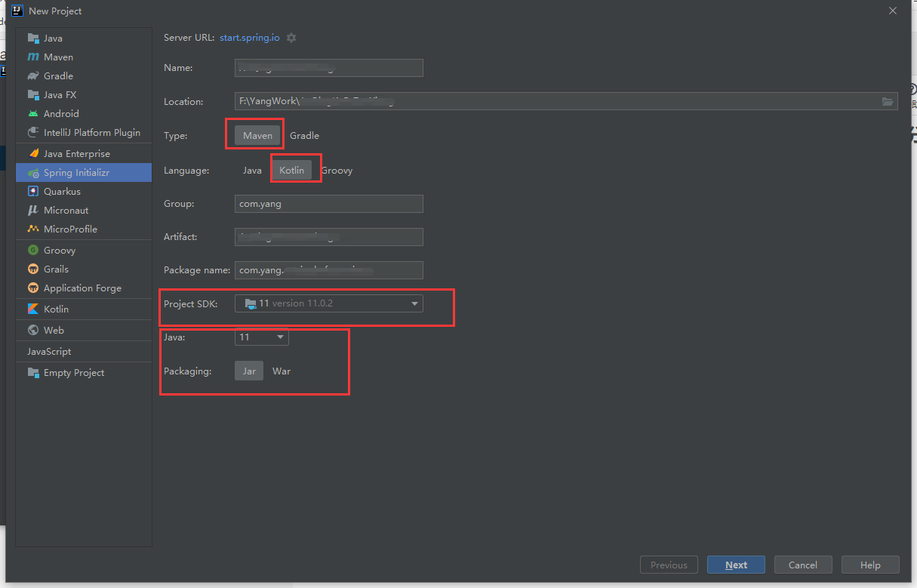The width and height of the screenshot is (917, 588).
Task: Select the Maven icon in sidebar
Action: coord(33,57)
